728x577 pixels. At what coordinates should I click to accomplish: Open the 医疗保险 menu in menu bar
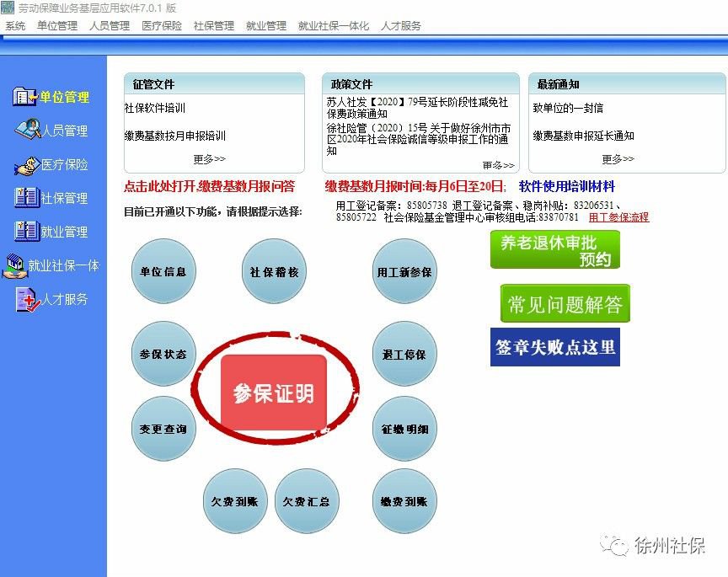[162, 26]
